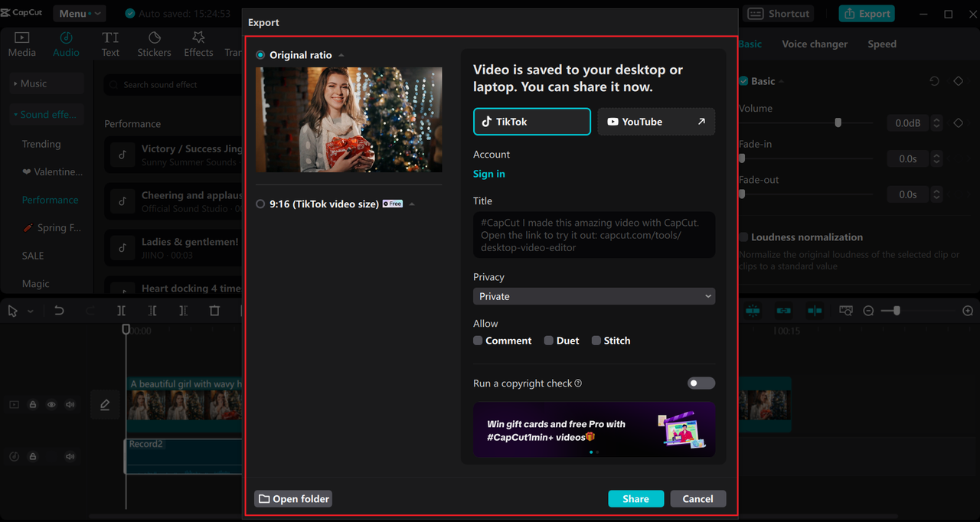
Task: Turn on Run a copyright check switch
Action: (x=701, y=383)
